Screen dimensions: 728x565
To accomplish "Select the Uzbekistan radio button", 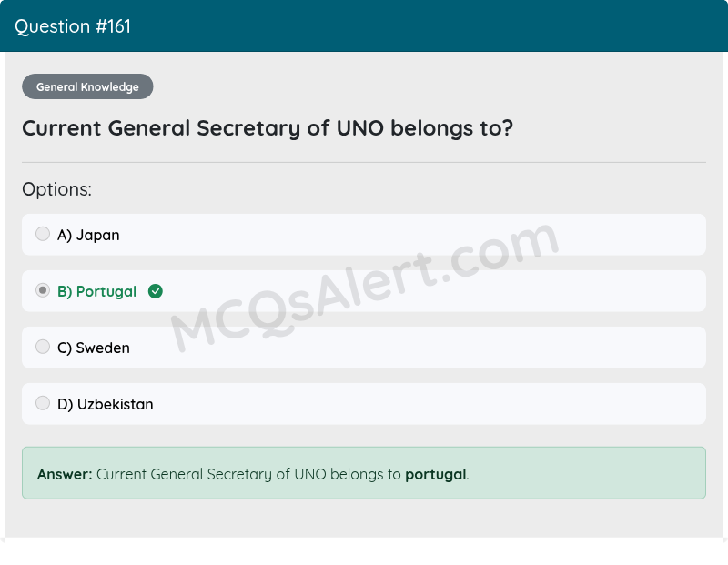I will pos(43,403).
